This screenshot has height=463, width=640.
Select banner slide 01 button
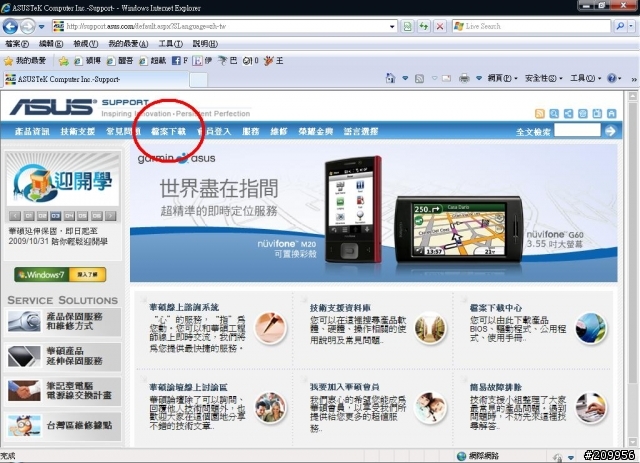coord(29,216)
